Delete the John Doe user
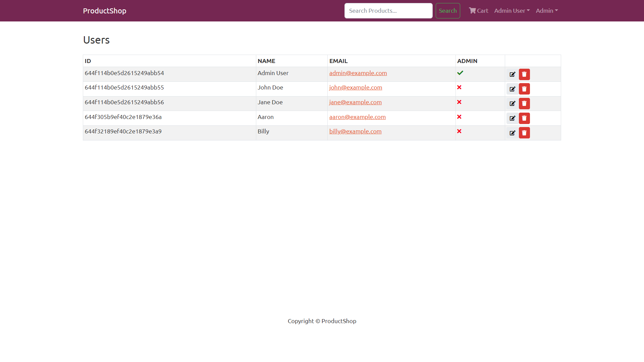 pyautogui.click(x=524, y=89)
